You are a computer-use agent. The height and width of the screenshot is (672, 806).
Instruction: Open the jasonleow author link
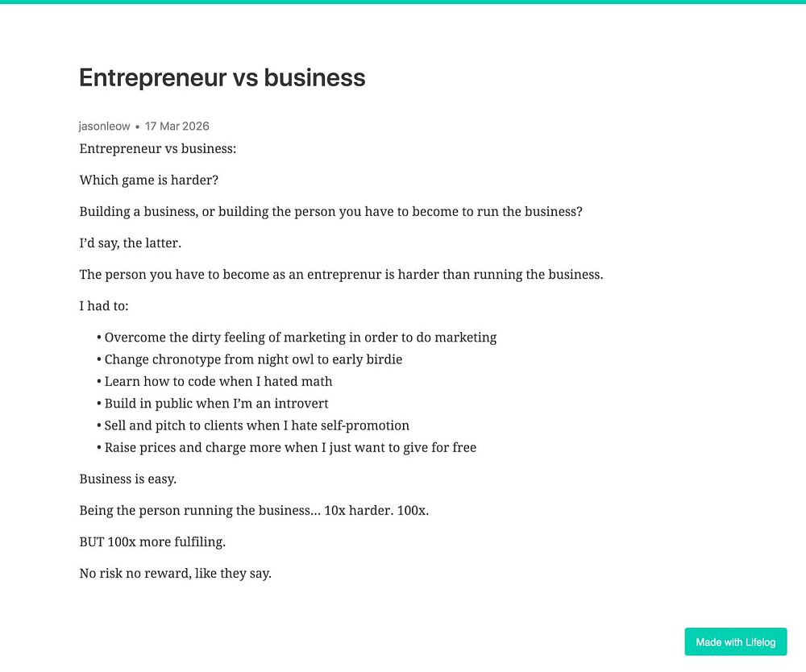[105, 127]
